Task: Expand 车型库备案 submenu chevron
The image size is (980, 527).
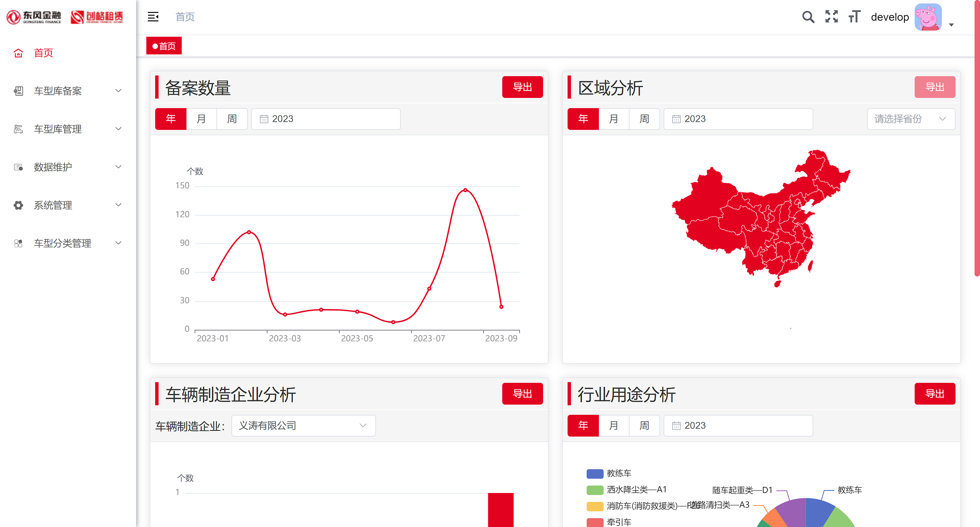Action: point(118,90)
